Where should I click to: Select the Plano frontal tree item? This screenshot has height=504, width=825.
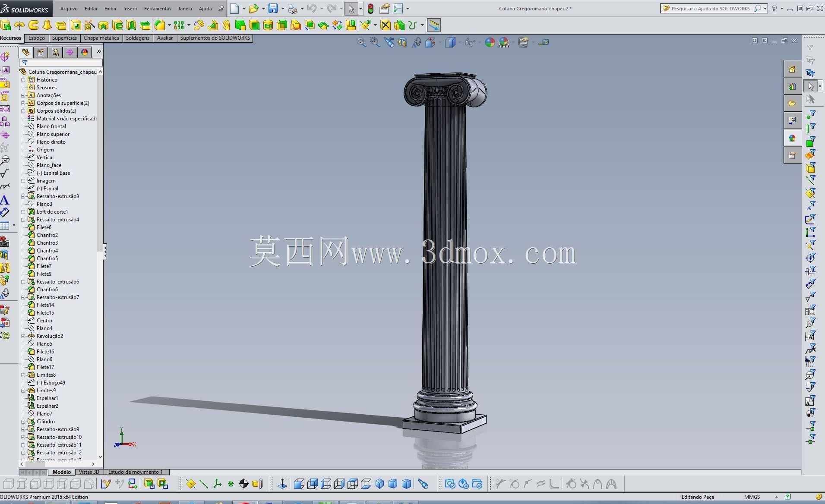(51, 126)
